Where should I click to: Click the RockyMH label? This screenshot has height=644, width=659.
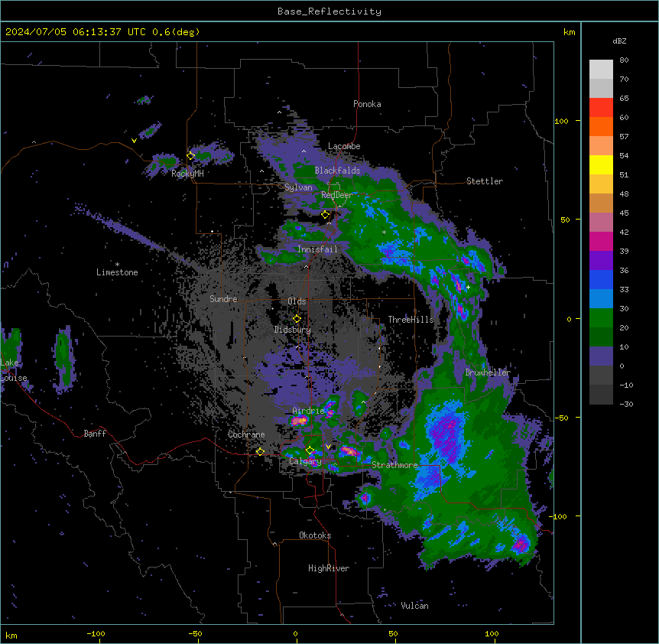coord(187,174)
